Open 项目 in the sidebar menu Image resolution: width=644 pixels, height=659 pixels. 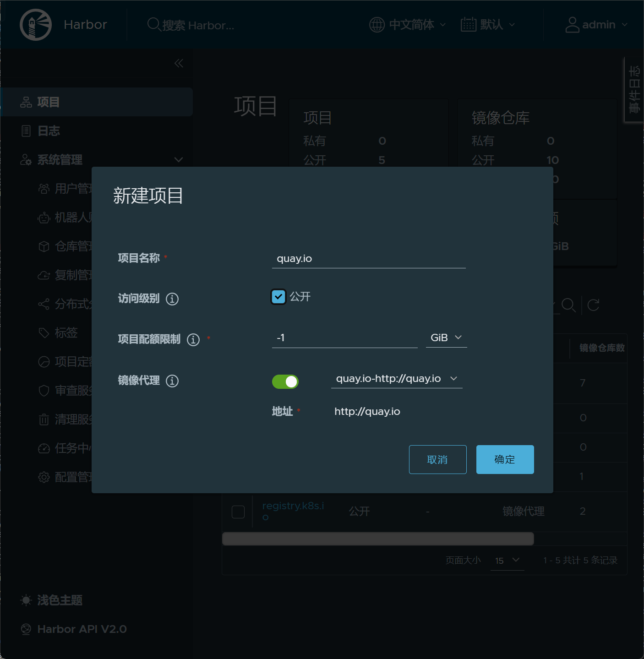49,102
